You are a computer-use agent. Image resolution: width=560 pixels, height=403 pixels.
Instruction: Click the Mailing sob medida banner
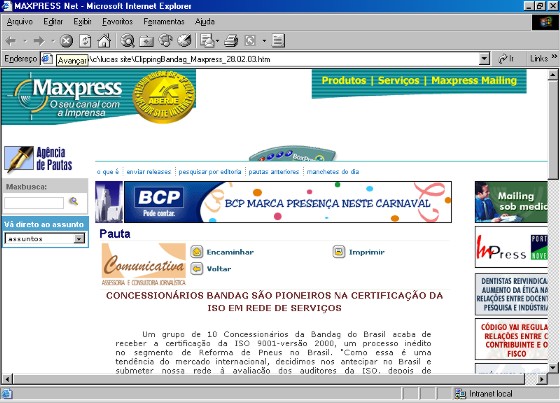click(511, 202)
